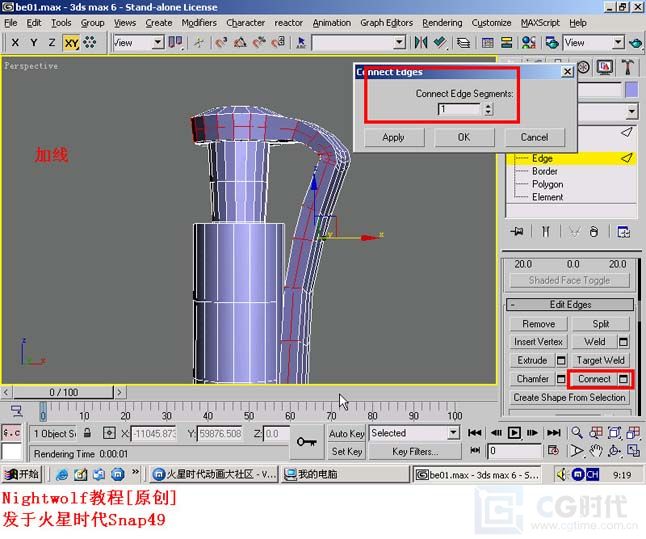Image resolution: width=646 pixels, height=539 pixels.
Task: Click the Quick Render teapot icon
Action: pos(636,42)
